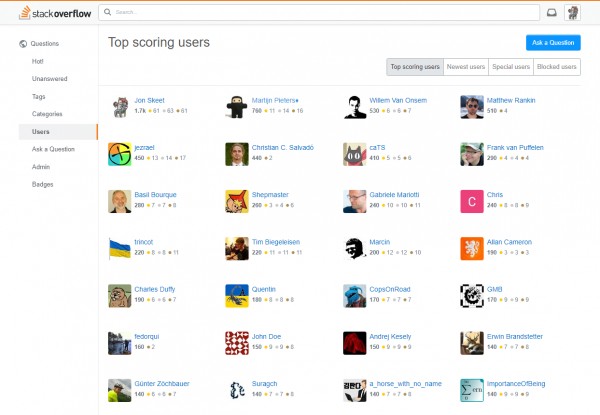Open the profile avatar in top bar

573,13
